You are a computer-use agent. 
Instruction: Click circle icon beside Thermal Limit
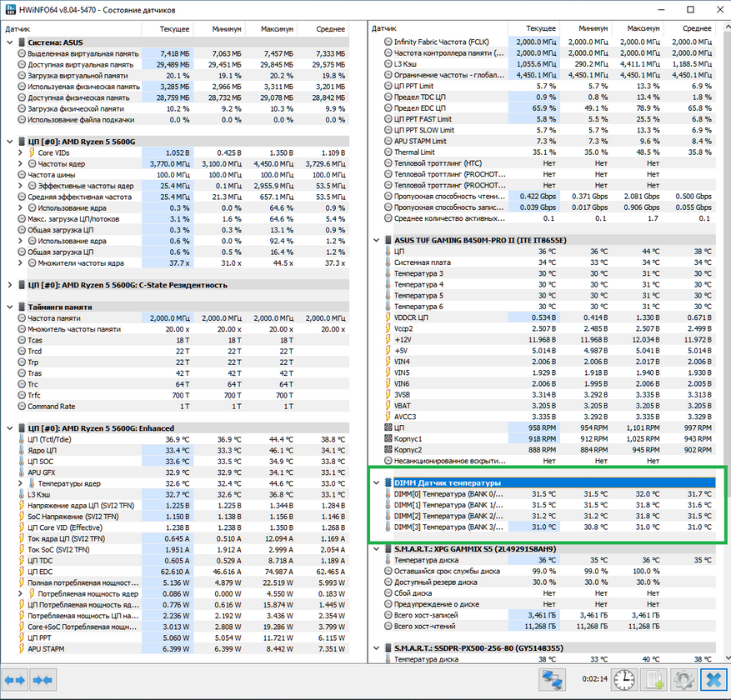click(388, 152)
